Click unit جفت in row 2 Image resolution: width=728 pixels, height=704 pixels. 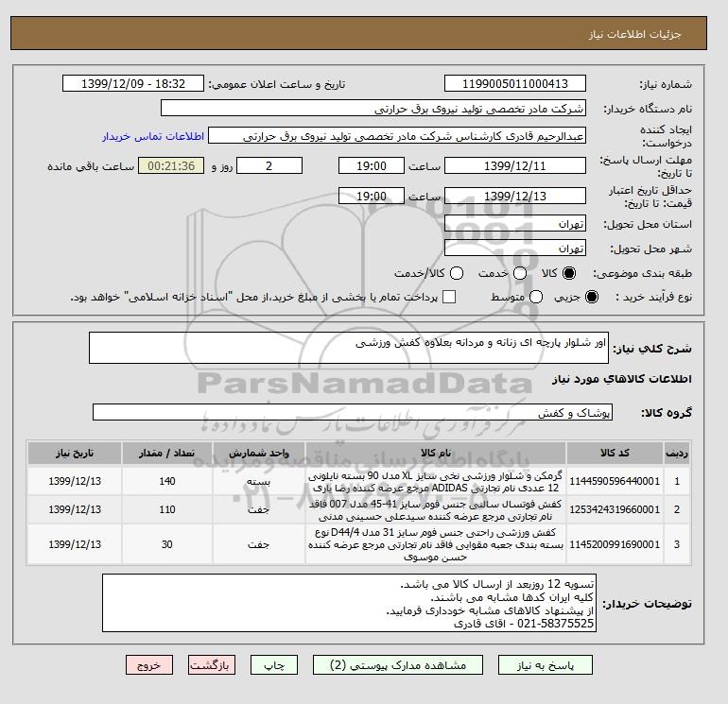pos(259,509)
